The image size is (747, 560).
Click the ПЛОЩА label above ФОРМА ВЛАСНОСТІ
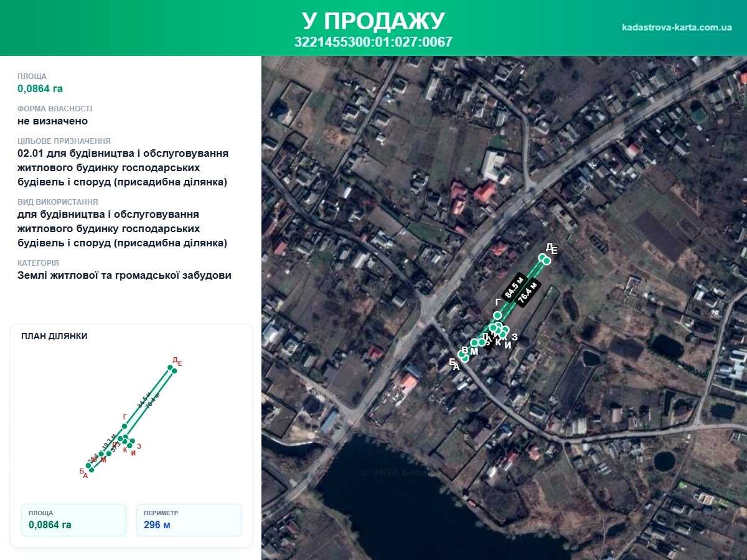(32, 77)
